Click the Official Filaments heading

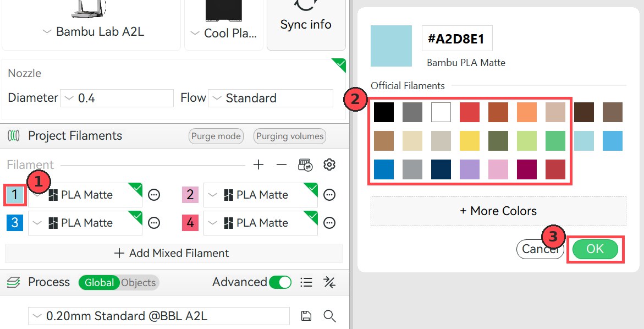tap(408, 86)
